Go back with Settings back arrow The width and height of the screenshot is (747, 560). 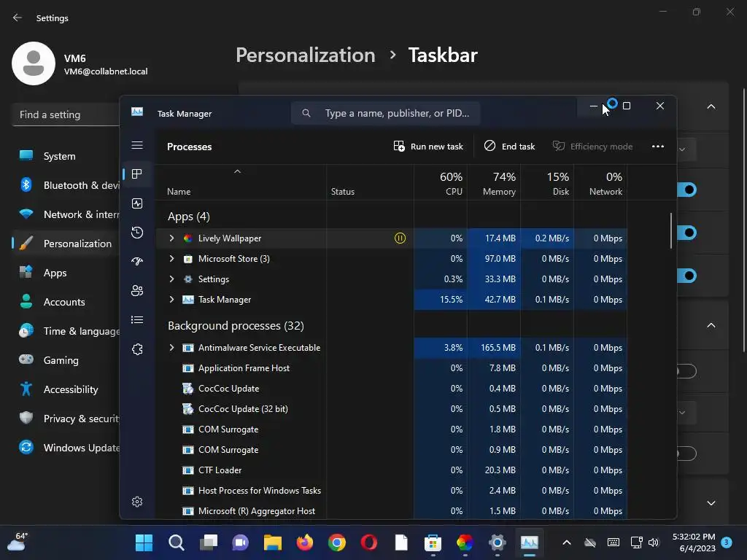coord(18,17)
